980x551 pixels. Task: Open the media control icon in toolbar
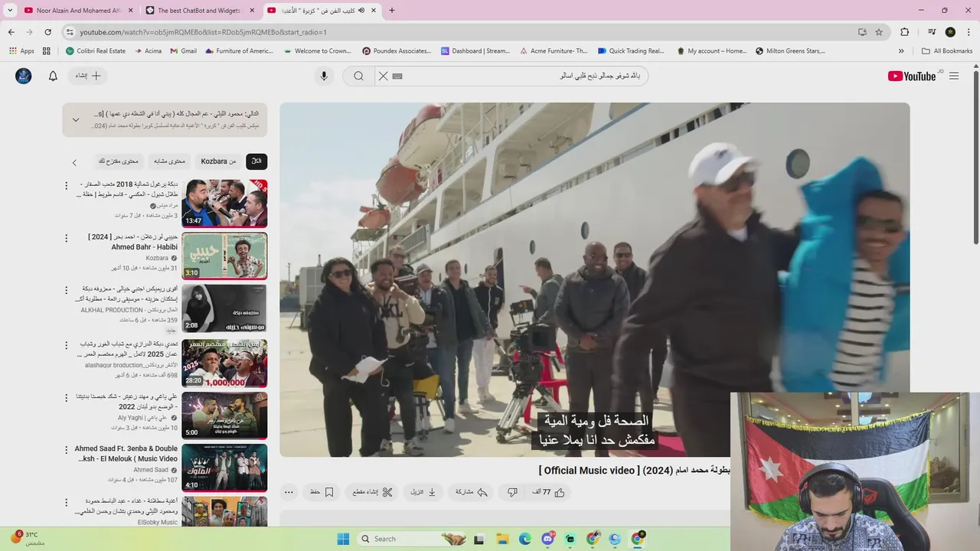(x=932, y=32)
